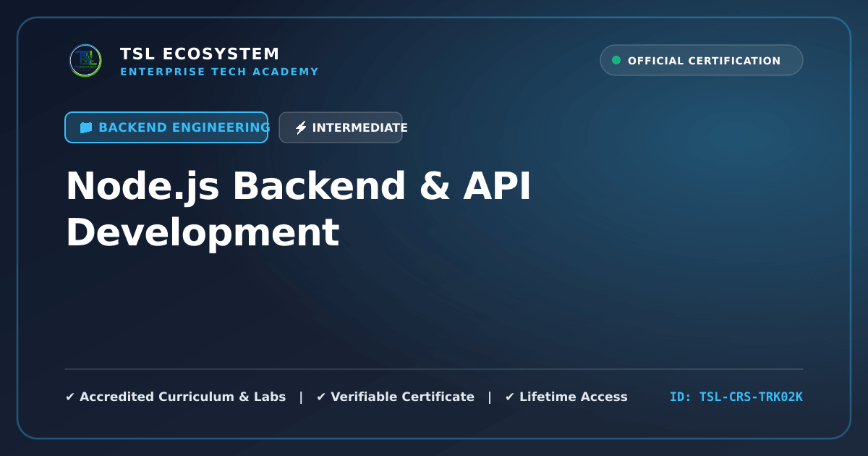This screenshot has height=456, width=868.
Task: Select the TSL ECOSYSTEM brand name
Action: 200,54
